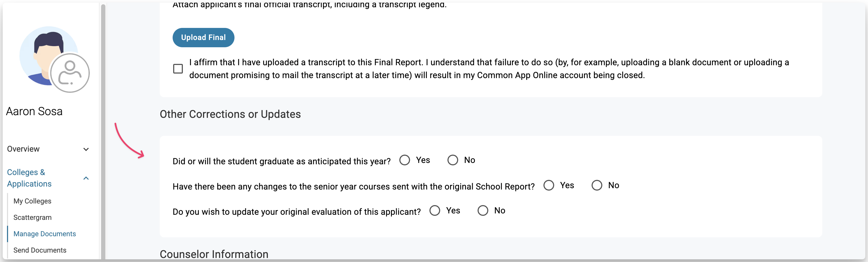
Task: Click Colleges & Applications sidebar heading
Action: pos(29,178)
